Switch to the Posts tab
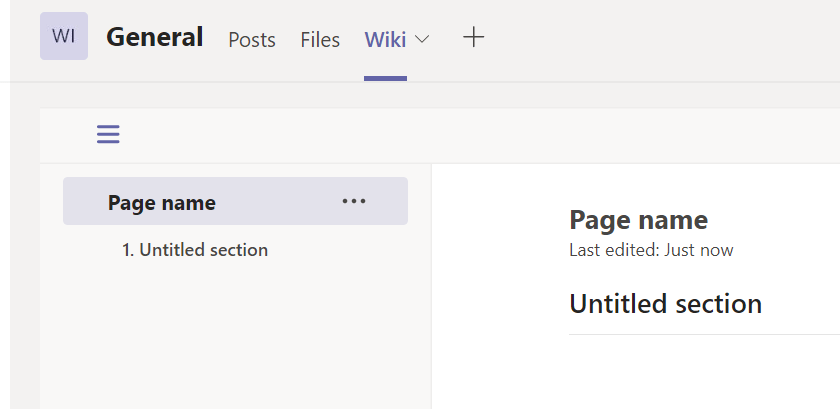 [252, 40]
